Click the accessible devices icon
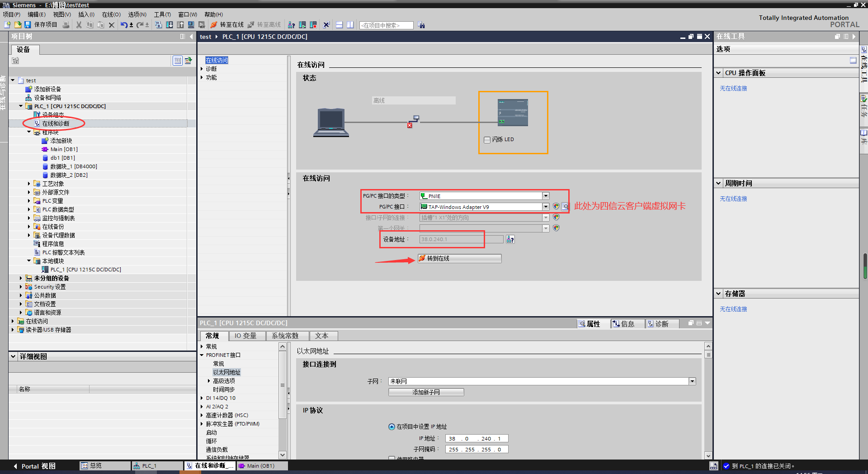The height and width of the screenshot is (474, 868). (292, 25)
